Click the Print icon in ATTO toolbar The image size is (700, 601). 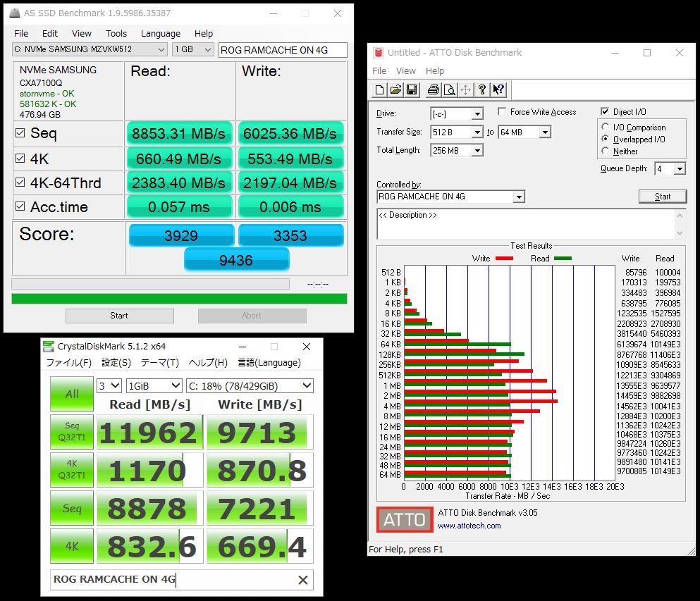coord(433,89)
